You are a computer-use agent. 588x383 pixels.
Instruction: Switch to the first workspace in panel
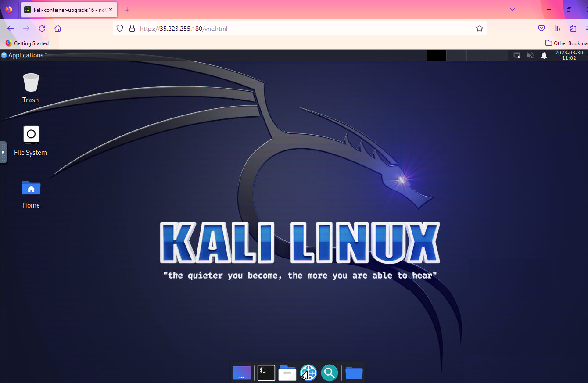(x=436, y=55)
